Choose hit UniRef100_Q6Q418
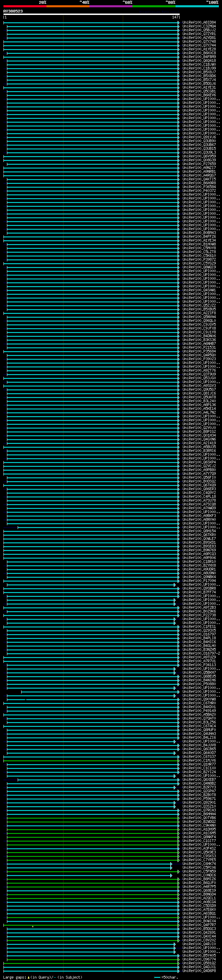Viewport: 222px width, 980px height. click(199, 60)
